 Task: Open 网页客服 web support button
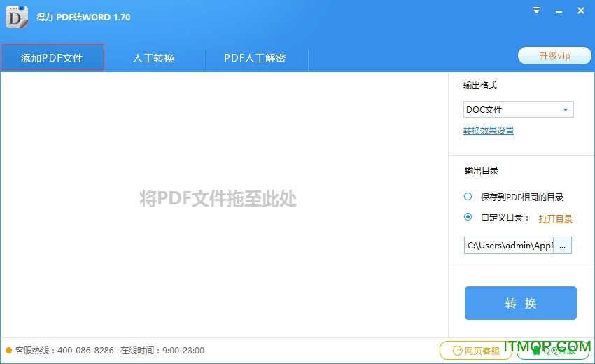click(x=476, y=350)
